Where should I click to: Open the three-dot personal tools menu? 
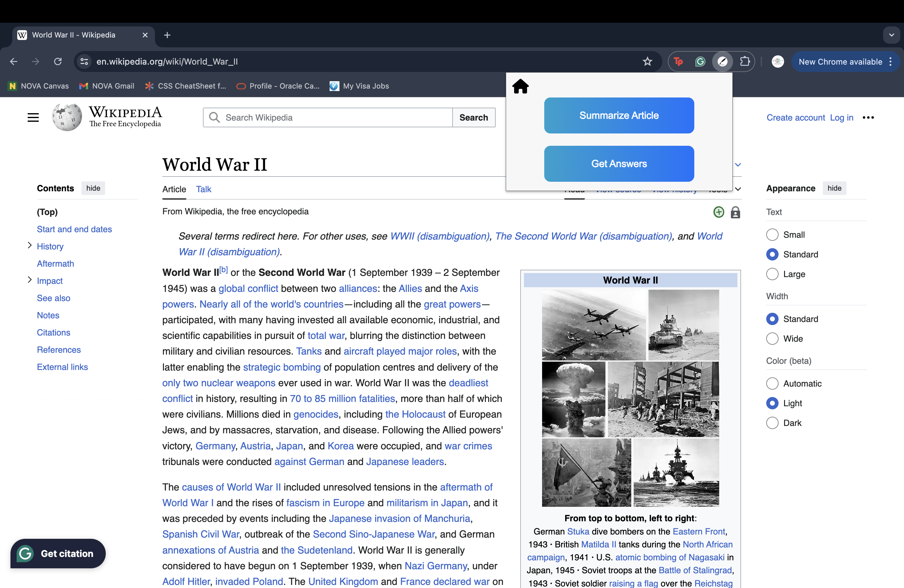coord(868,117)
